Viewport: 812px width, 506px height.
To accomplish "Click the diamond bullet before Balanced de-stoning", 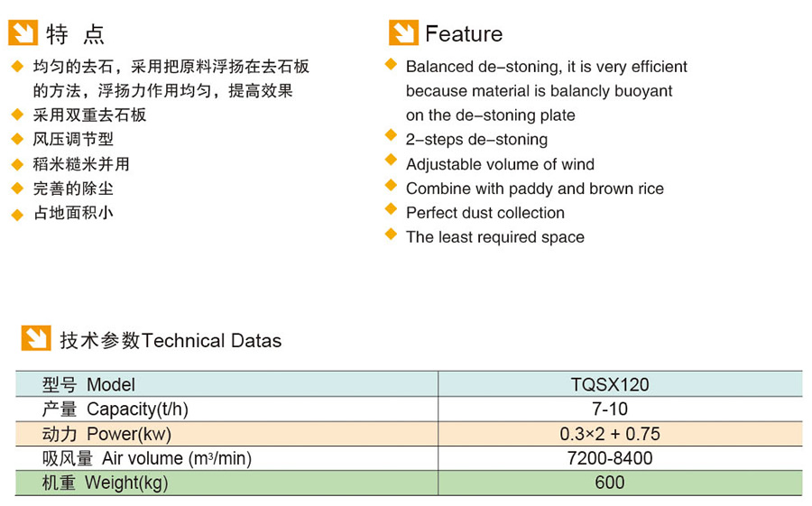I will coord(391,64).
